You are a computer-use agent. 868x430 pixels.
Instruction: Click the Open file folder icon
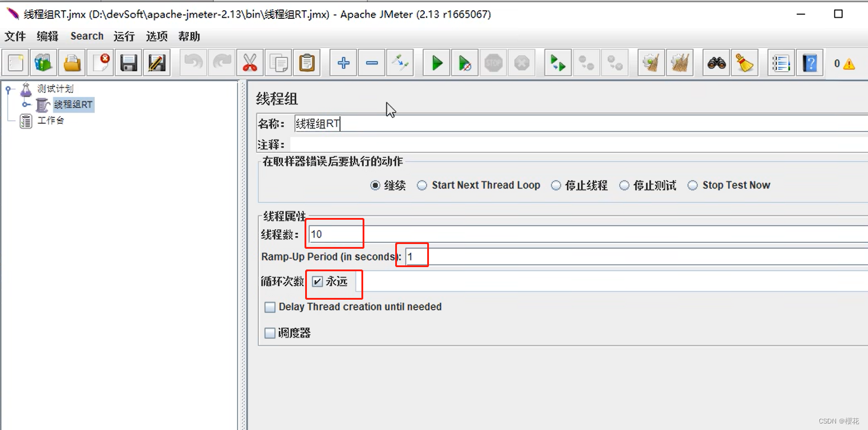72,62
